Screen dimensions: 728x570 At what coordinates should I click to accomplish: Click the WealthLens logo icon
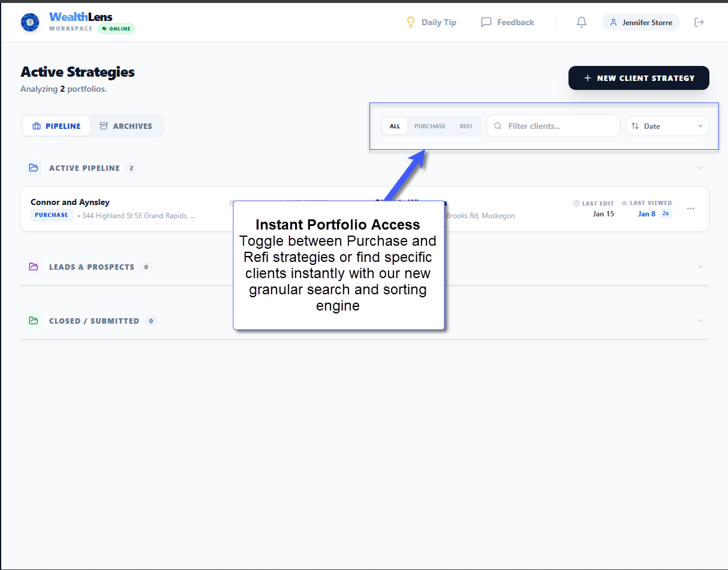(30, 22)
